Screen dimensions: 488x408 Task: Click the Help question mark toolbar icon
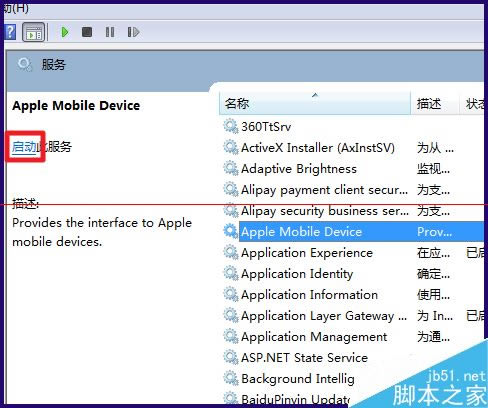[10, 32]
